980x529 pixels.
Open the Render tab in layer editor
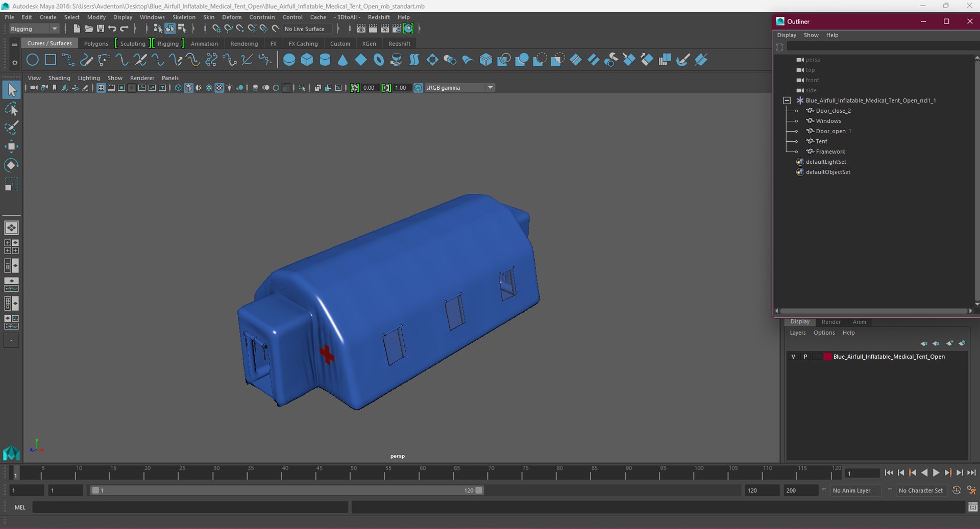831,322
